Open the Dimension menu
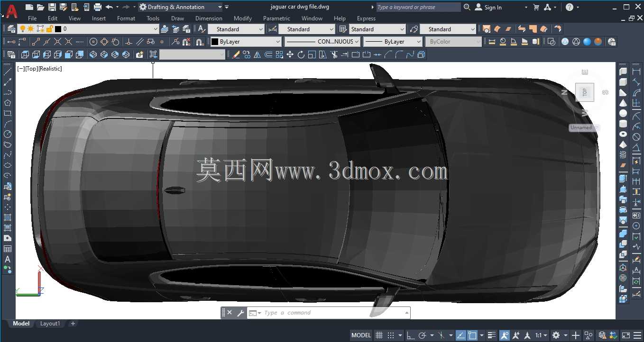Screen dimensions: 644x342 coord(209,18)
